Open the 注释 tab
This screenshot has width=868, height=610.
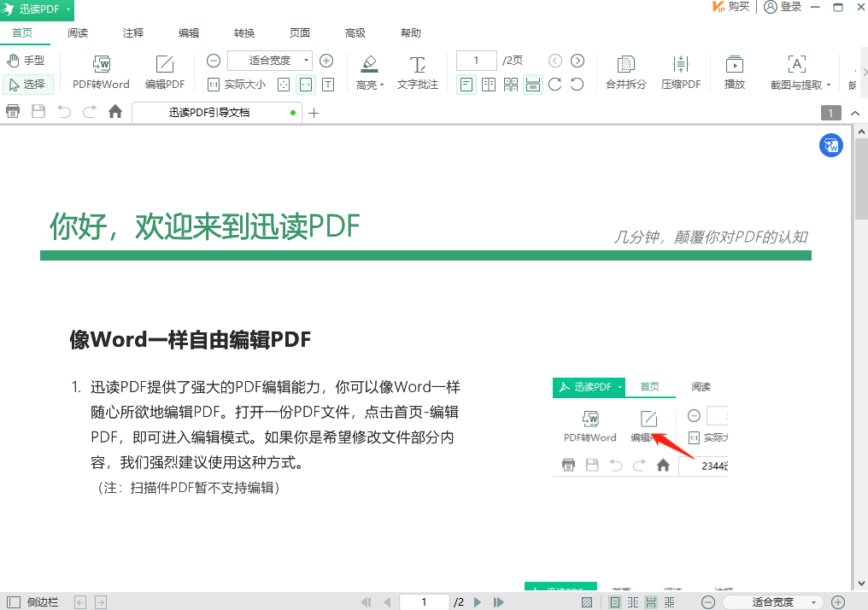tap(133, 33)
